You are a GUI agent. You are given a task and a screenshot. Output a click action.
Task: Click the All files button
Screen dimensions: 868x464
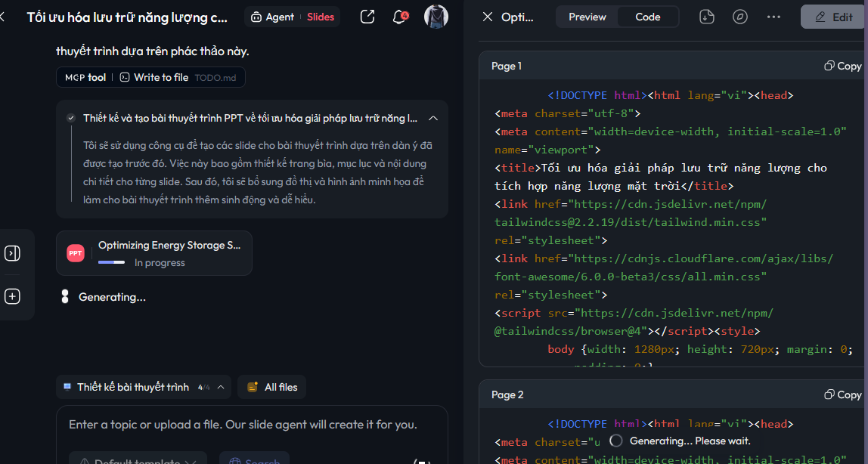(271, 387)
